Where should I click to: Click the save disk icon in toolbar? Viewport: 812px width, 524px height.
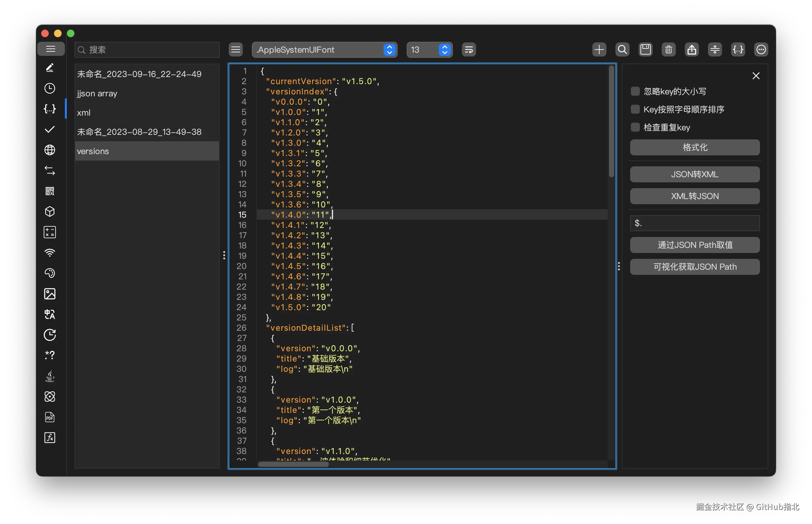[x=645, y=50]
